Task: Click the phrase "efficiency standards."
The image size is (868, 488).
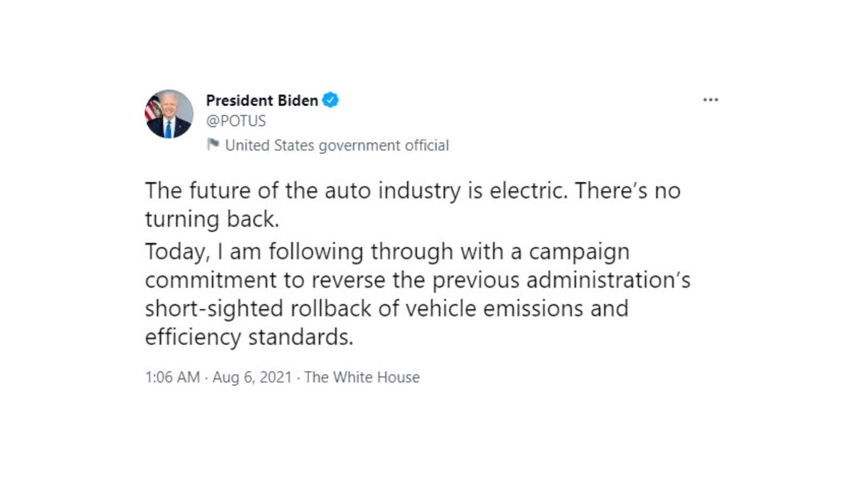Action: pyautogui.click(x=249, y=337)
